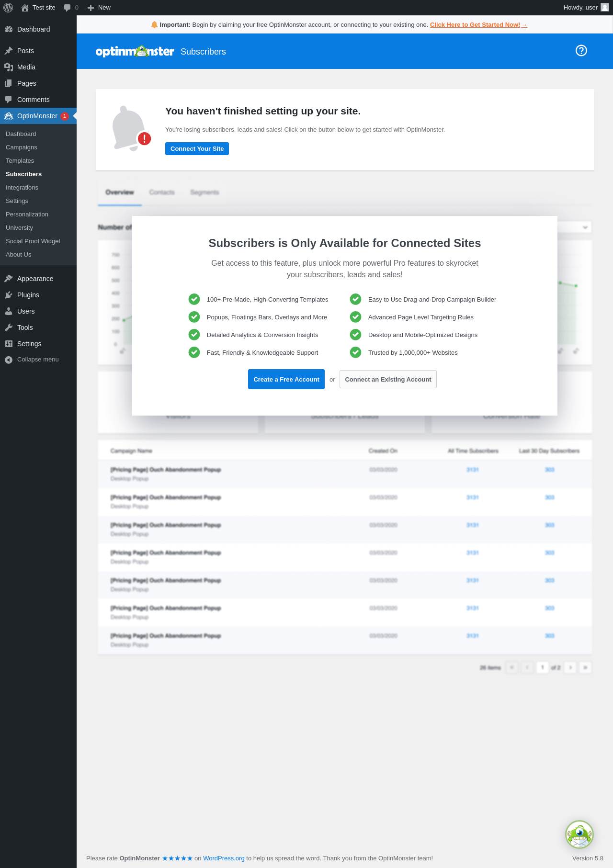
Task: Click the plus New content icon
Action: click(x=91, y=8)
